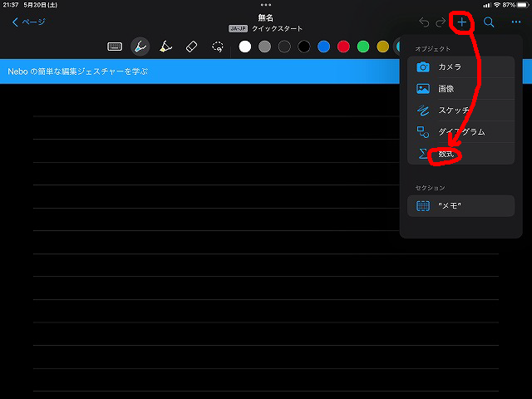Image resolution: width=532 pixels, height=399 pixels.
Task: Open the three-dot more options menu
Action: (516, 22)
